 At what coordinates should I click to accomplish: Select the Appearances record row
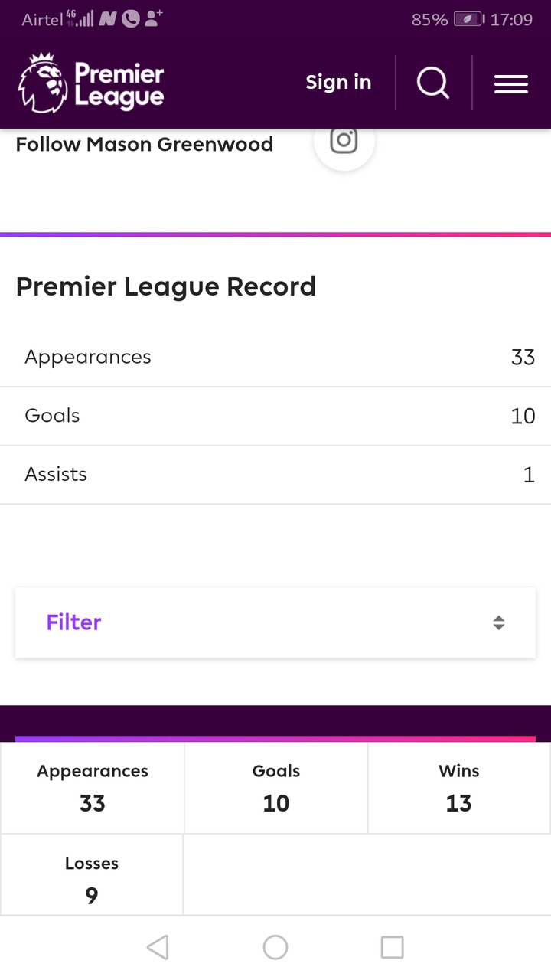(275, 358)
